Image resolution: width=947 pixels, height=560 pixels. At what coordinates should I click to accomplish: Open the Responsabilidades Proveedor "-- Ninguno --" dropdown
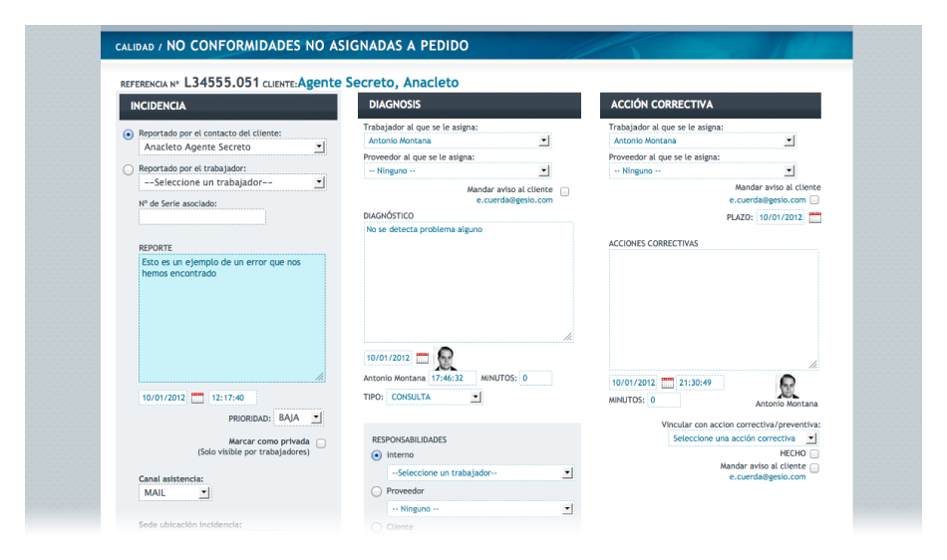point(480,509)
